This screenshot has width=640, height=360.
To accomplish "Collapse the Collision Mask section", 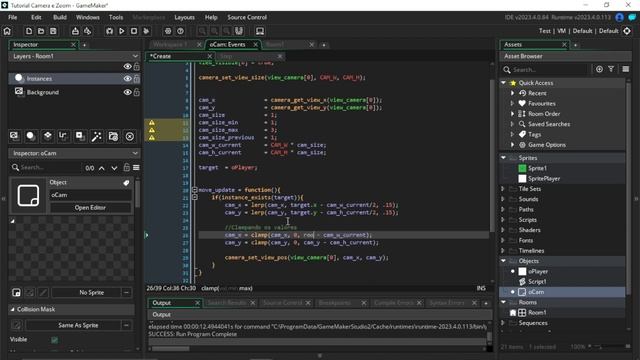I will [12, 309].
